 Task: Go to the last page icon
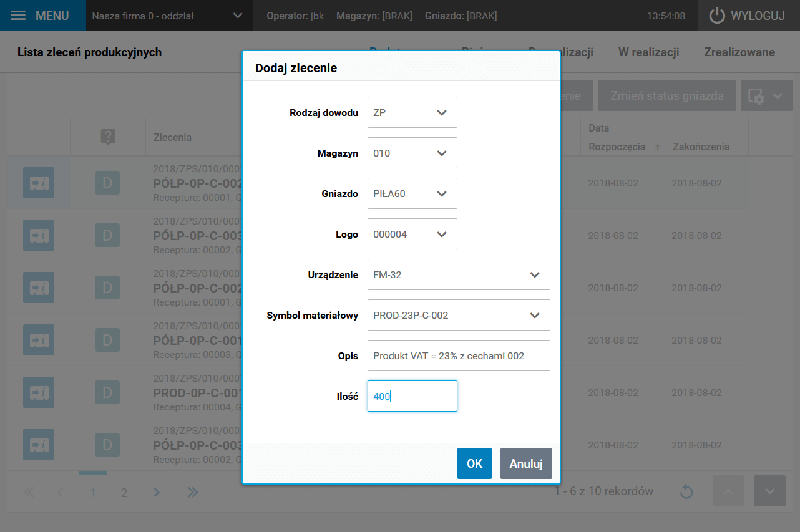click(x=192, y=492)
